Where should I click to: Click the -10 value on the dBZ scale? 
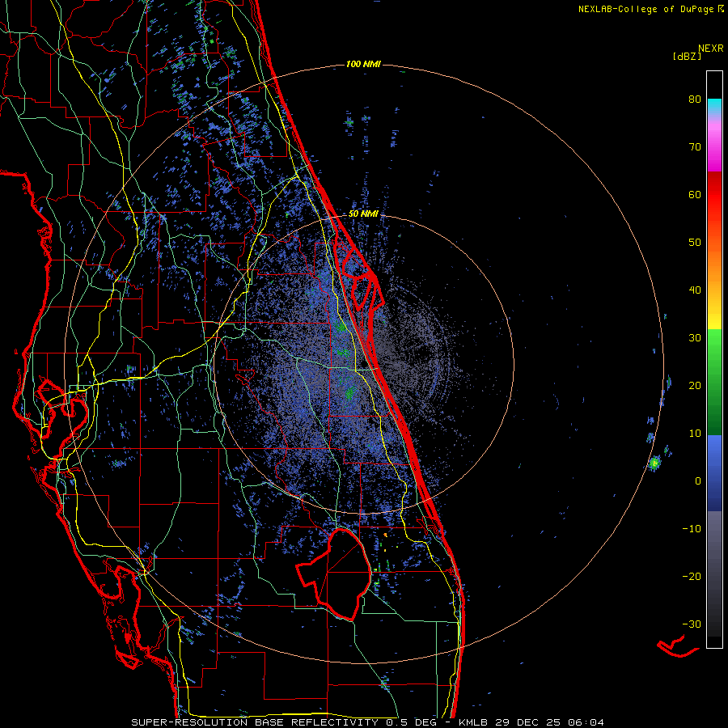[x=692, y=529]
